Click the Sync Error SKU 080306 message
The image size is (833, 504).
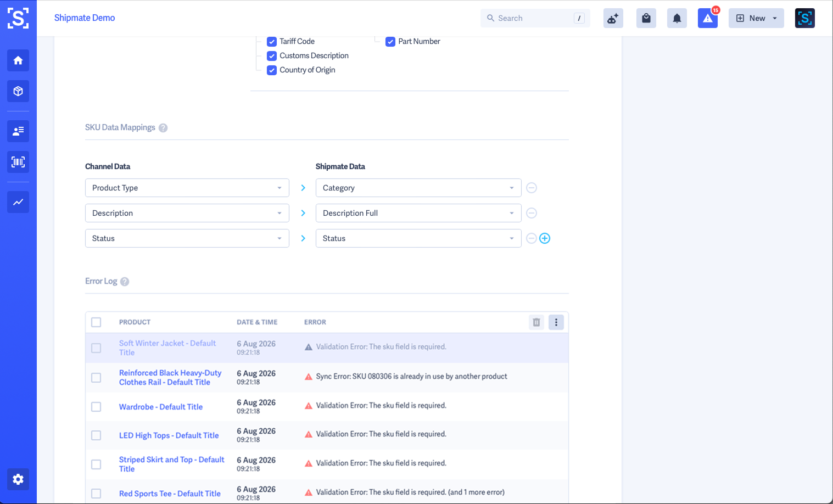click(x=411, y=377)
